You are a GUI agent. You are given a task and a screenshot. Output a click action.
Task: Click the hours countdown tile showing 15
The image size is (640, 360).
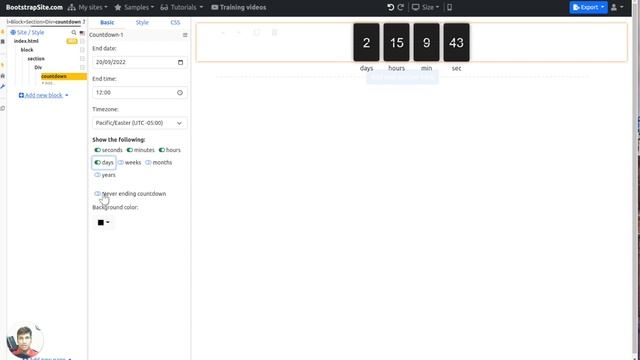pyautogui.click(x=396, y=42)
